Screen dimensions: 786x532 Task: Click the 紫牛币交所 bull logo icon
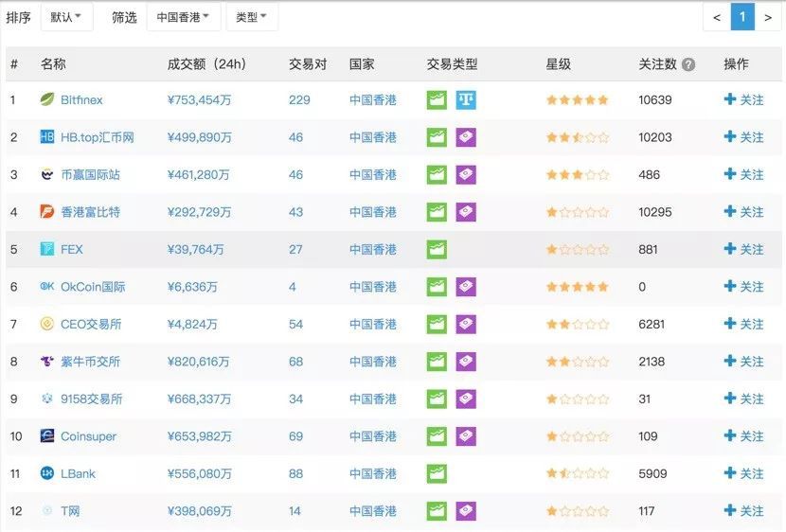click(x=47, y=361)
